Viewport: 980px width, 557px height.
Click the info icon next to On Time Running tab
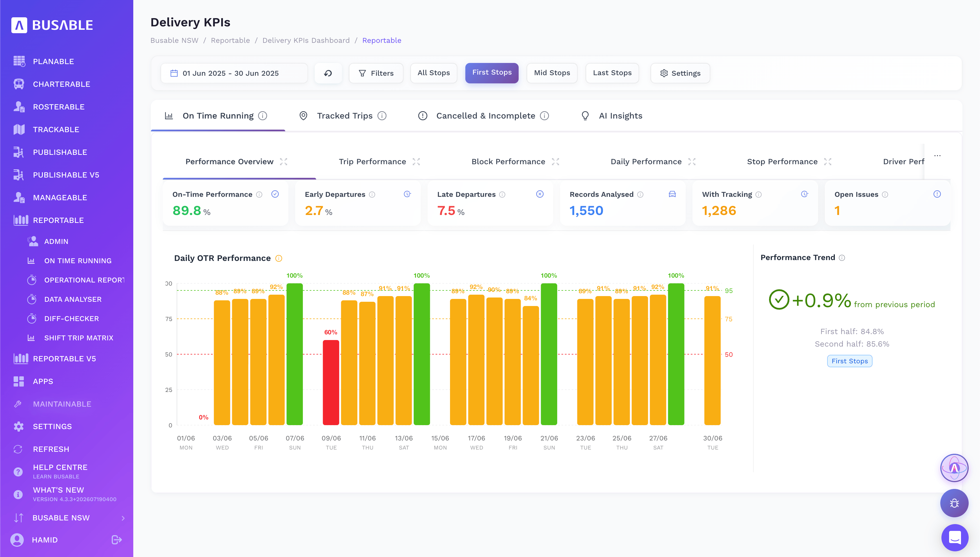(262, 115)
